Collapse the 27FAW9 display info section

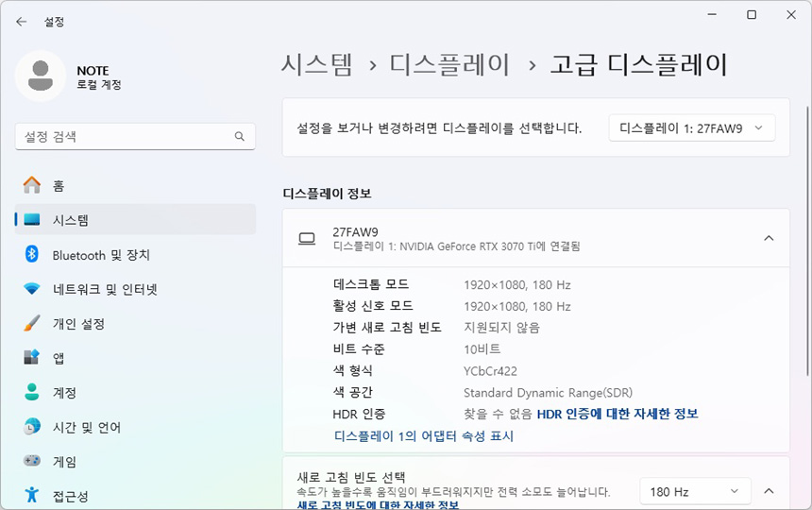pyautogui.click(x=769, y=238)
